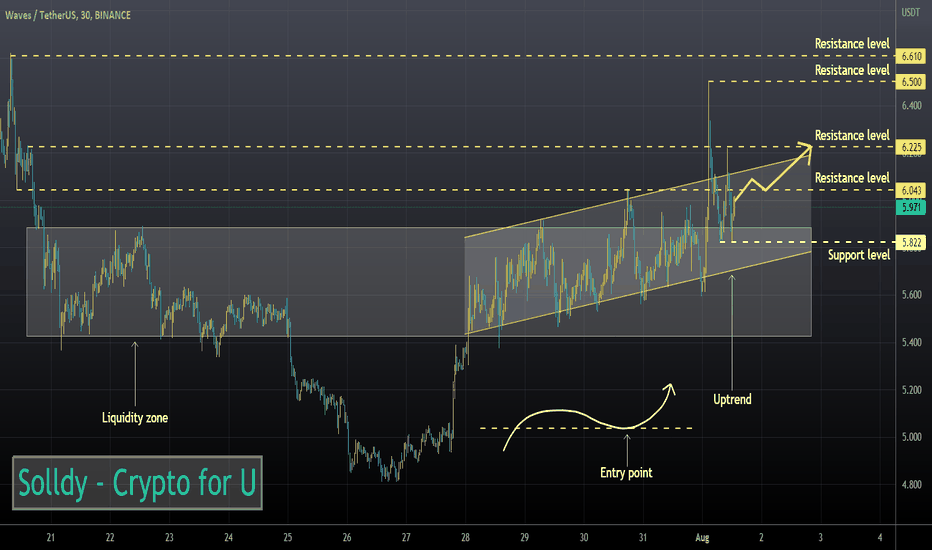Select the Uptrend annotation text
932x550 pixels.
point(732,400)
